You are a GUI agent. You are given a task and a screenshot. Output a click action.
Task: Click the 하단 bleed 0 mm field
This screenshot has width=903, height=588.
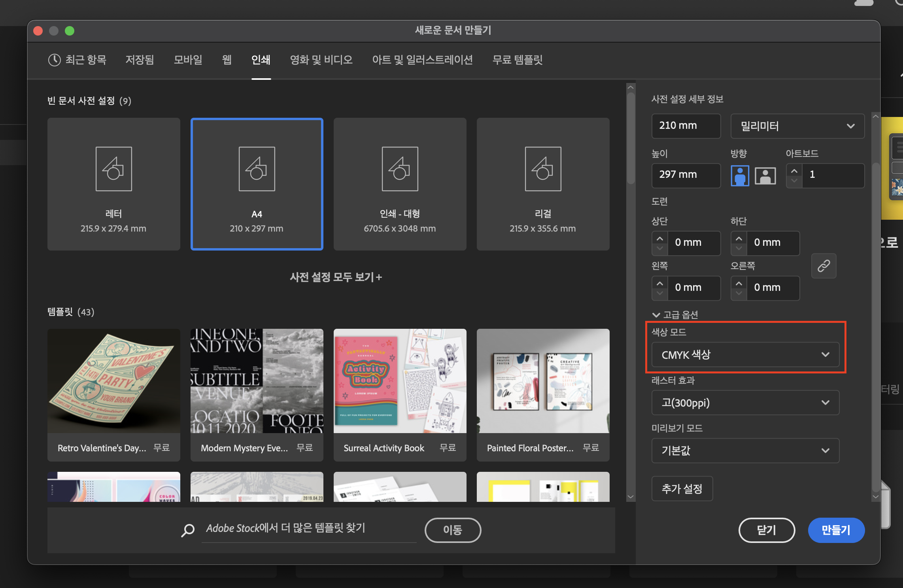(773, 243)
